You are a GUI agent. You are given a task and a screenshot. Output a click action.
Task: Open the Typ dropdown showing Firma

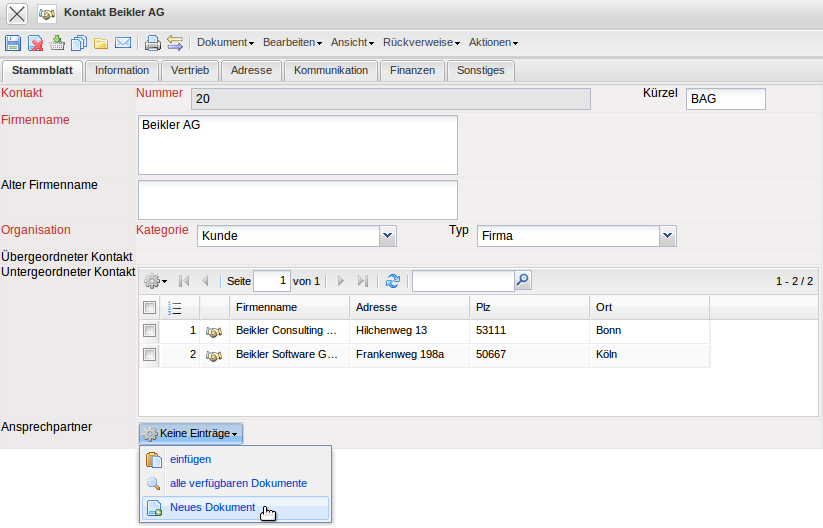point(668,236)
